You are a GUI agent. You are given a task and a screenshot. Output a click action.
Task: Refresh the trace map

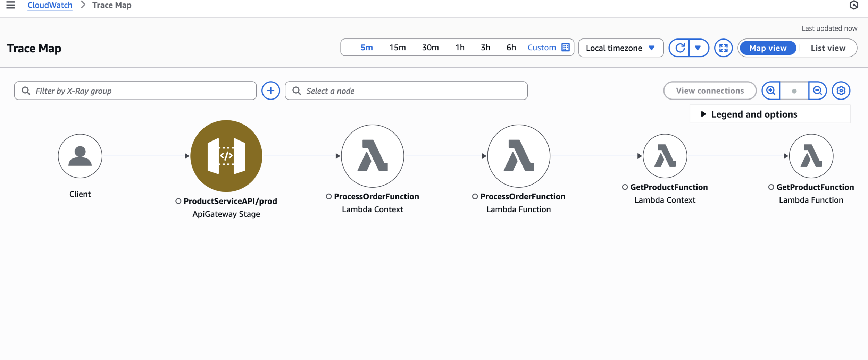tap(680, 48)
